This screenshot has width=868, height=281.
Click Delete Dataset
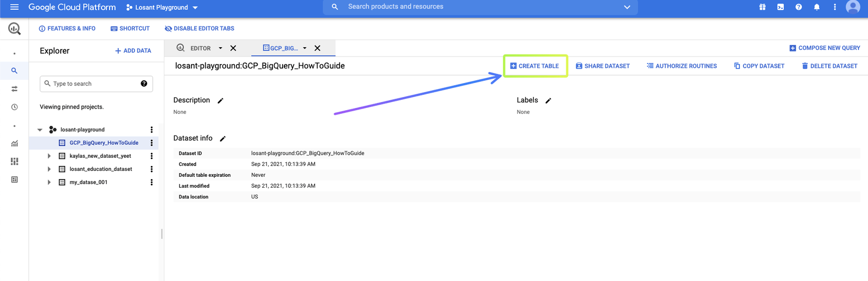(x=829, y=66)
